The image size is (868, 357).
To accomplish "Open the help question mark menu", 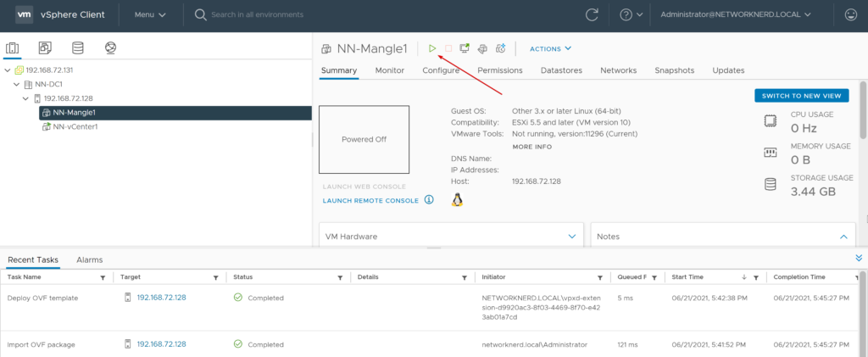I will click(x=631, y=15).
